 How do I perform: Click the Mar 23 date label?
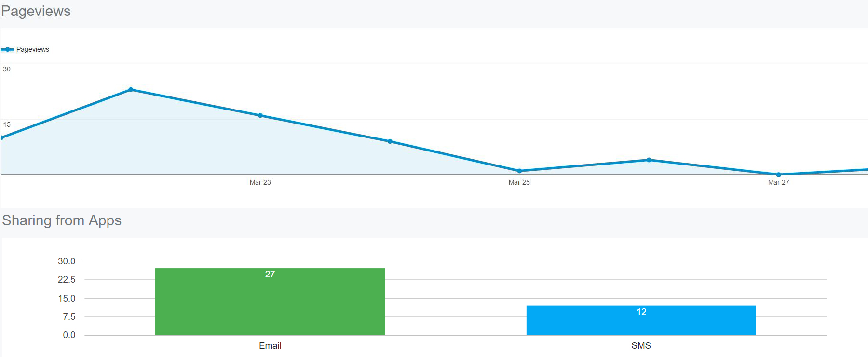[260, 182]
